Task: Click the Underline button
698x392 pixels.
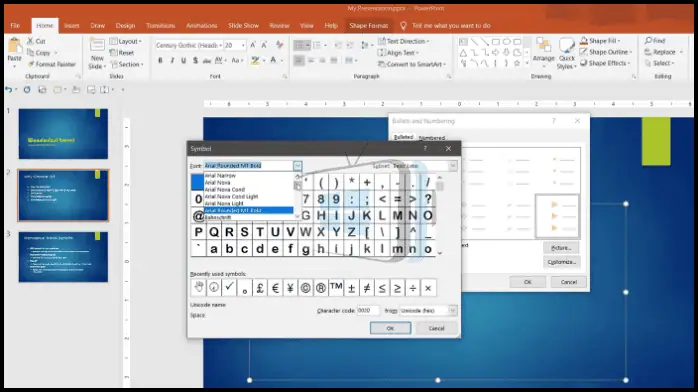Action: coord(183,61)
